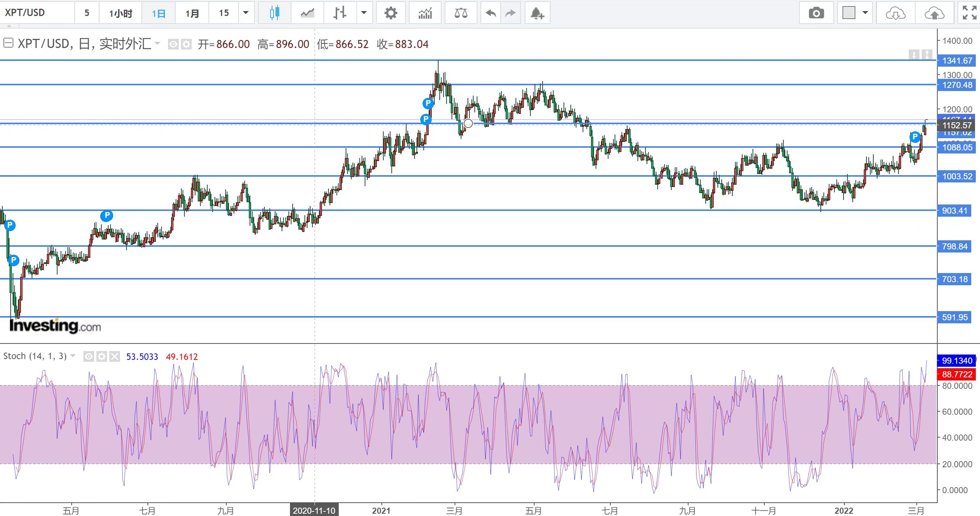Select the 1月 interval
The height and width of the screenshot is (516, 980).
(x=192, y=13)
